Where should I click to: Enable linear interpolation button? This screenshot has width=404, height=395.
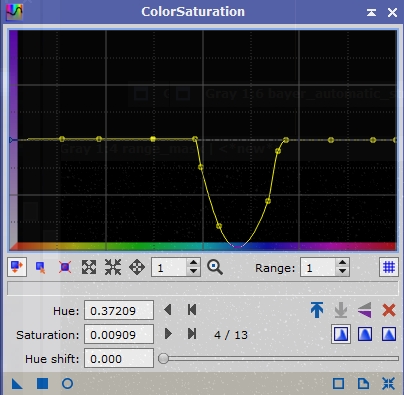[x=389, y=334]
